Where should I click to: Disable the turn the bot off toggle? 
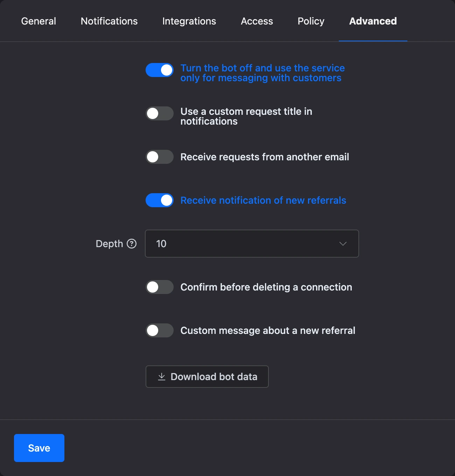160,70
